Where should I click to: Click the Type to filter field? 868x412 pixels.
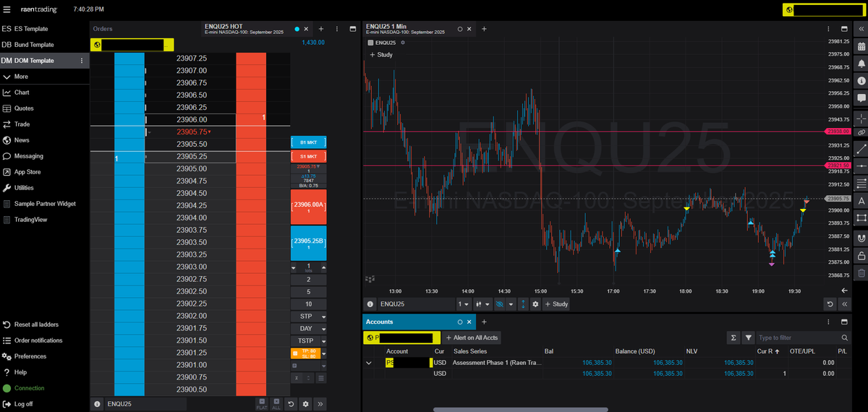coord(804,338)
